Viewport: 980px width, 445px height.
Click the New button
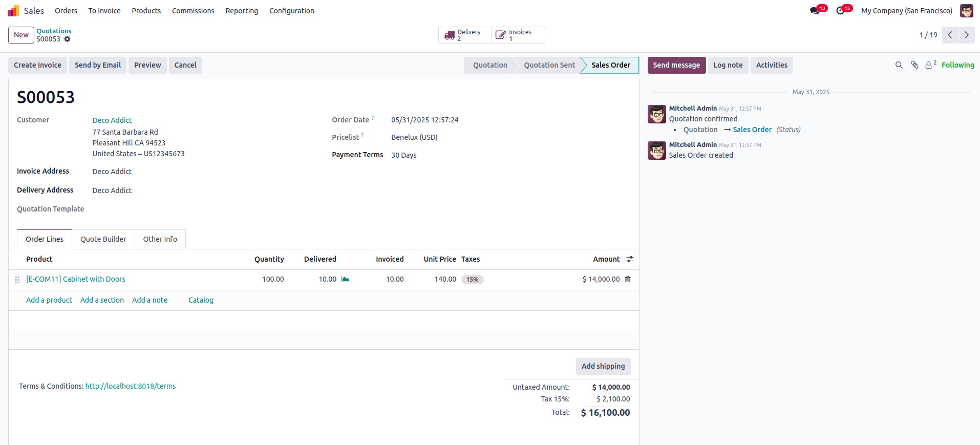[22, 35]
